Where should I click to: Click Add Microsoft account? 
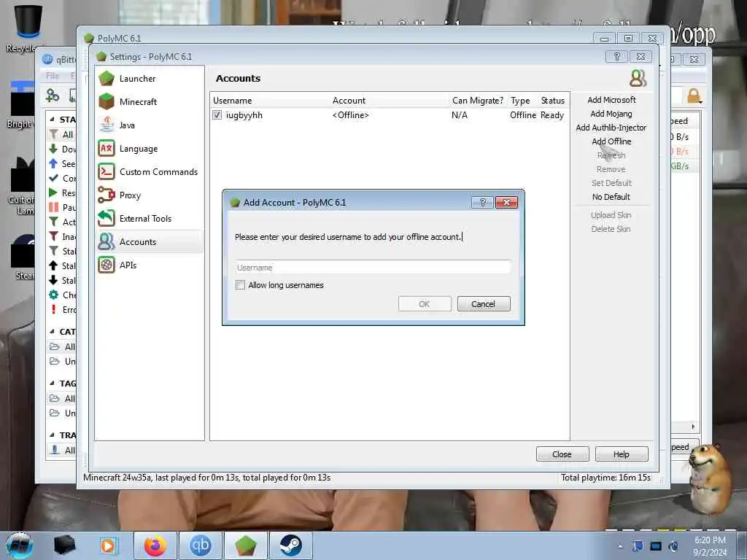611,100
